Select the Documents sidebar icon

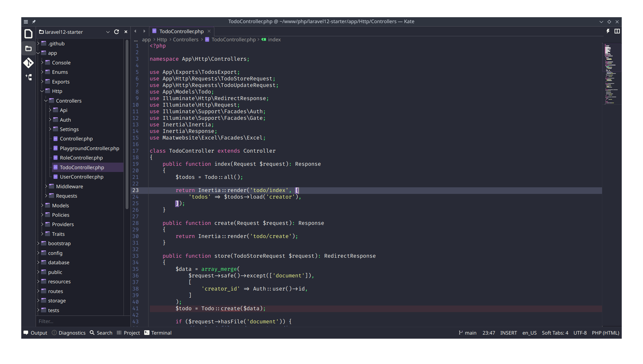(28, 34)
